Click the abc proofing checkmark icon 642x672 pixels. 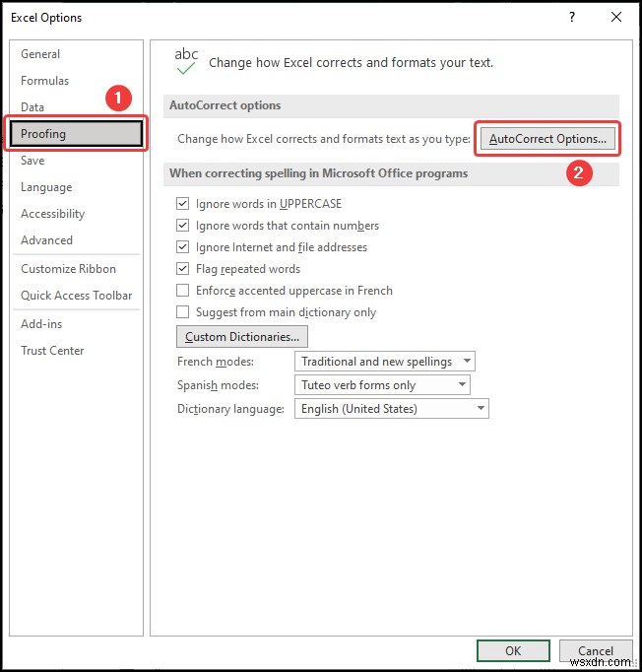point(186,61)
